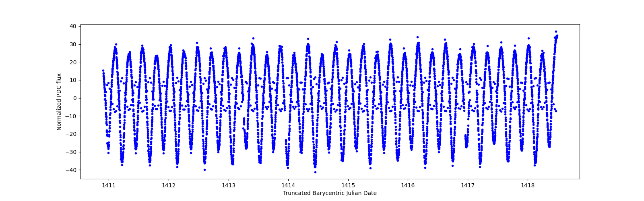Click y-axis tick label 10
Viewport: 644px width, 201px height.
(73, 80)
